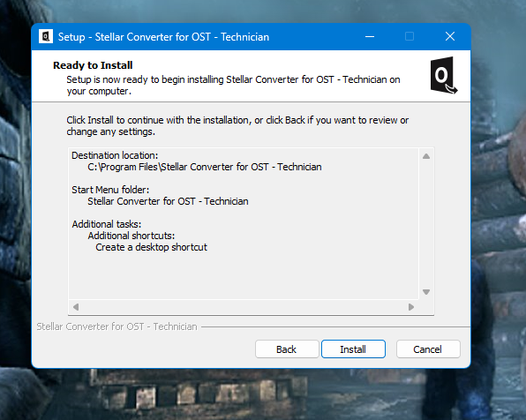Click the setup icon in title bar
The image size is (526, 420).
[x=46, y=36]
